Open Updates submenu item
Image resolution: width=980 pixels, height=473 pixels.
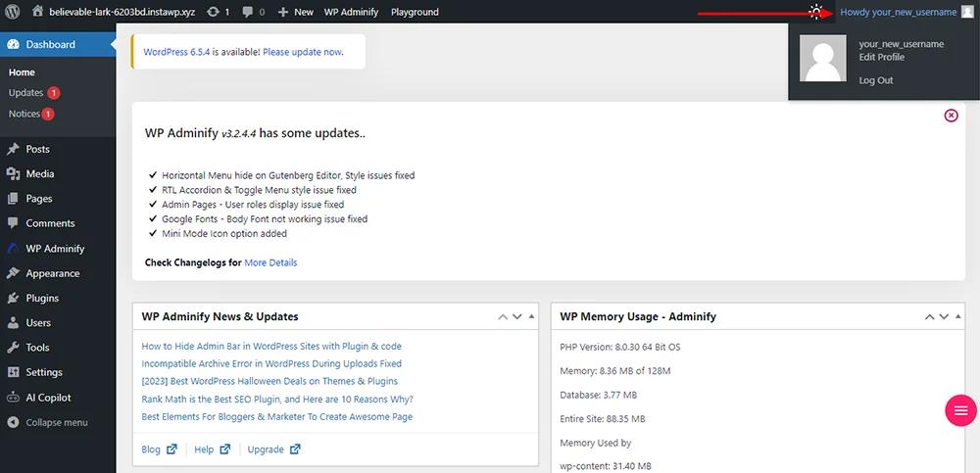click(25, 92)
